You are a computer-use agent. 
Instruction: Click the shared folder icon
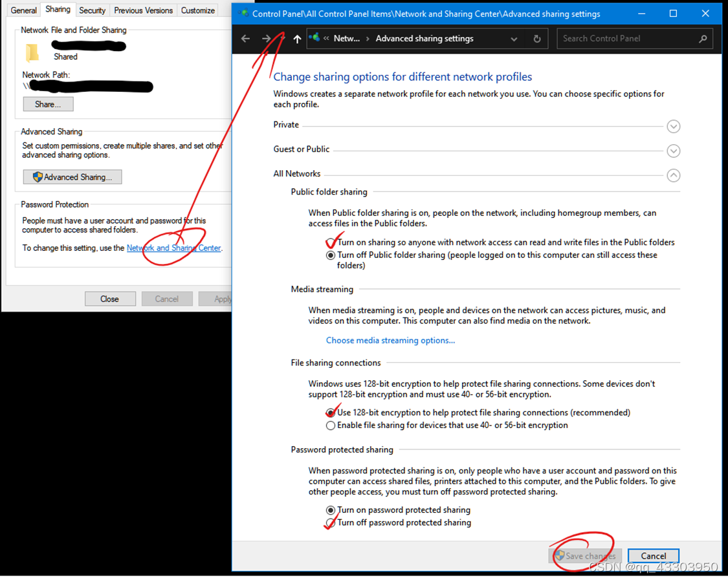point(32,53)
